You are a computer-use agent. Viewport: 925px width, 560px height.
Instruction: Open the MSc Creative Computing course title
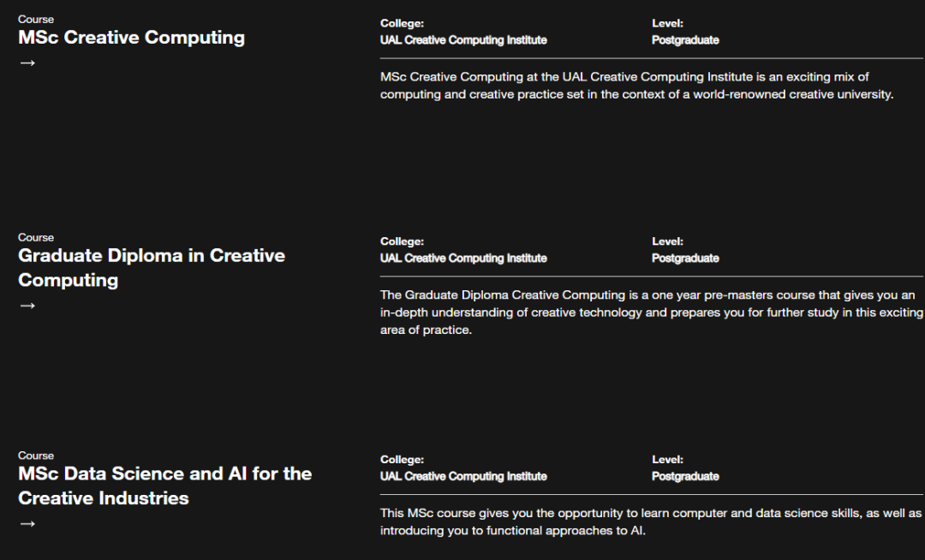(132, 37)
